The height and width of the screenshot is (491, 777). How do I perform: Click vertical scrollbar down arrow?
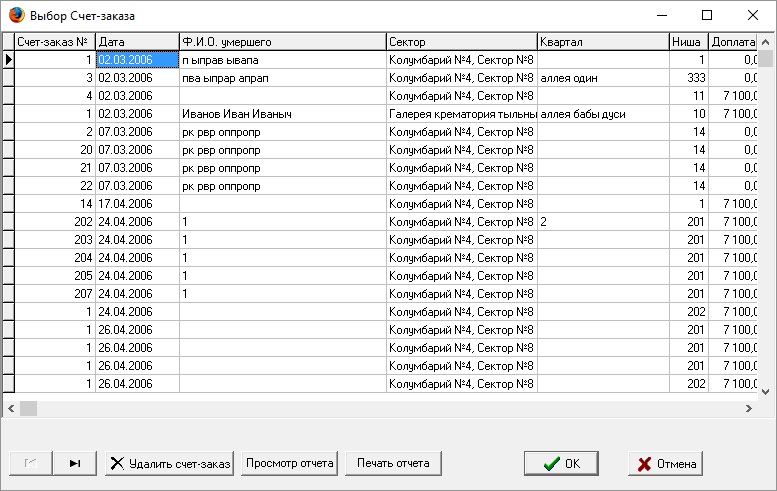tap(766, 391)
